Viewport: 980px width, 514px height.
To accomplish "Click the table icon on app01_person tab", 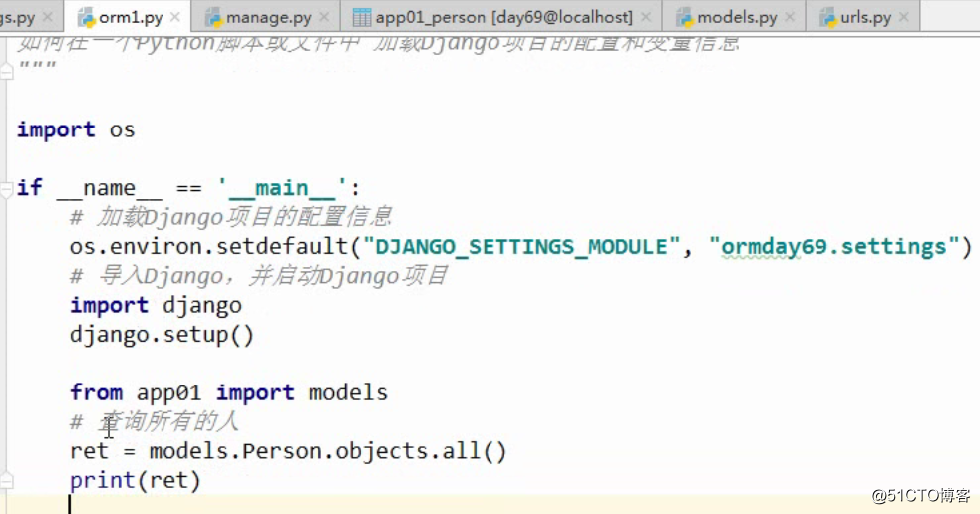I will (x=361, y=18).
